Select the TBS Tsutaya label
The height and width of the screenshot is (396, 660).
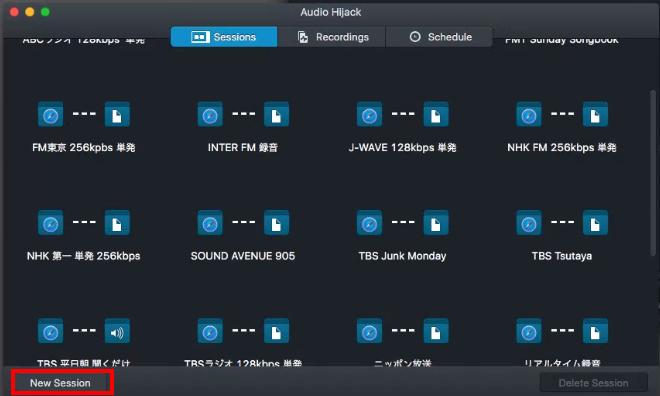click(x=562, y=256)
